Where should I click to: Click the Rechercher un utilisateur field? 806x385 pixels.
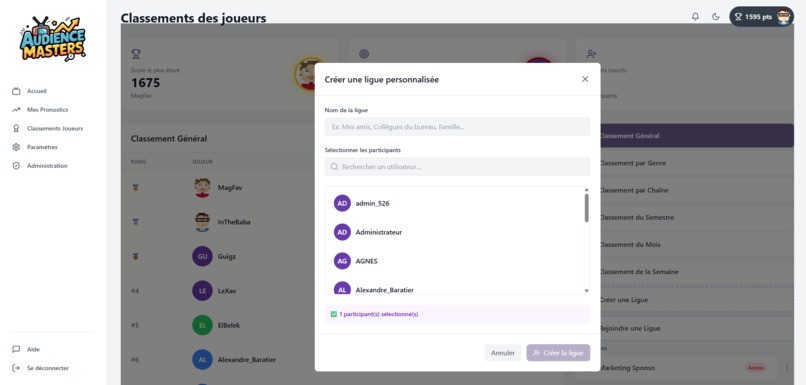457,167
